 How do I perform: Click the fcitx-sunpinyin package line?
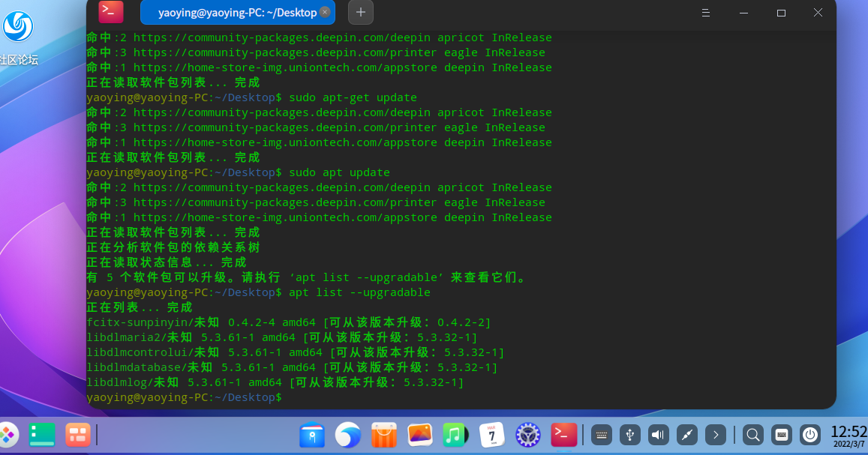point(289,322)
